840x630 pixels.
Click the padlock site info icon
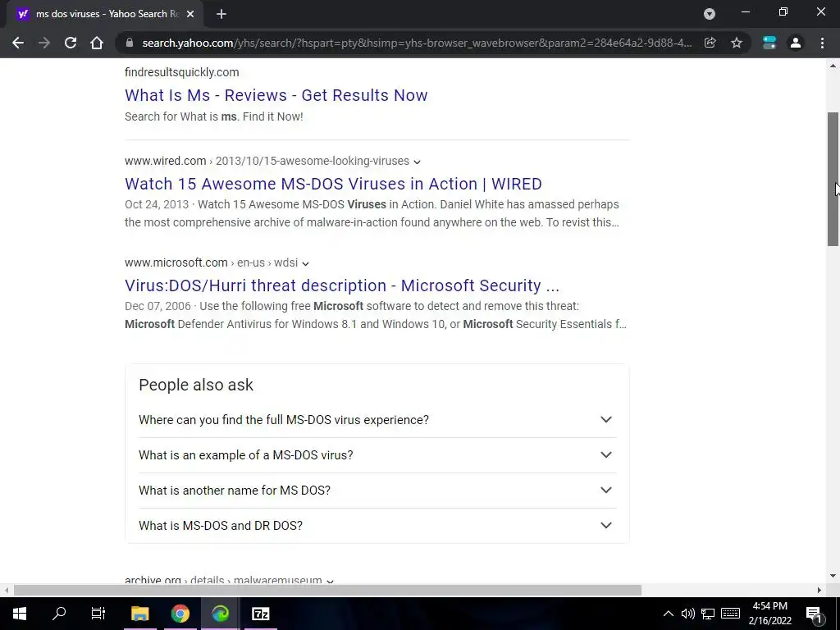coord(129,43)
